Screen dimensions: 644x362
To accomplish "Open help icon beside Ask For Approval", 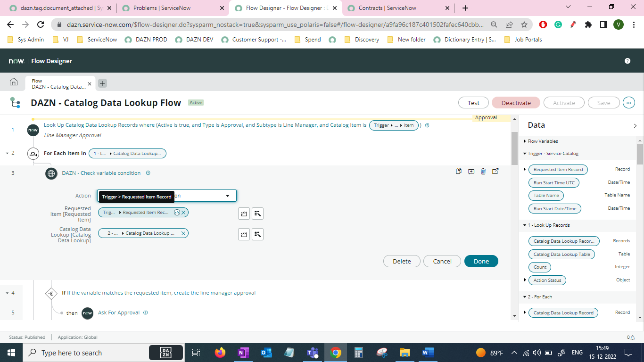I will pos(145,313).
